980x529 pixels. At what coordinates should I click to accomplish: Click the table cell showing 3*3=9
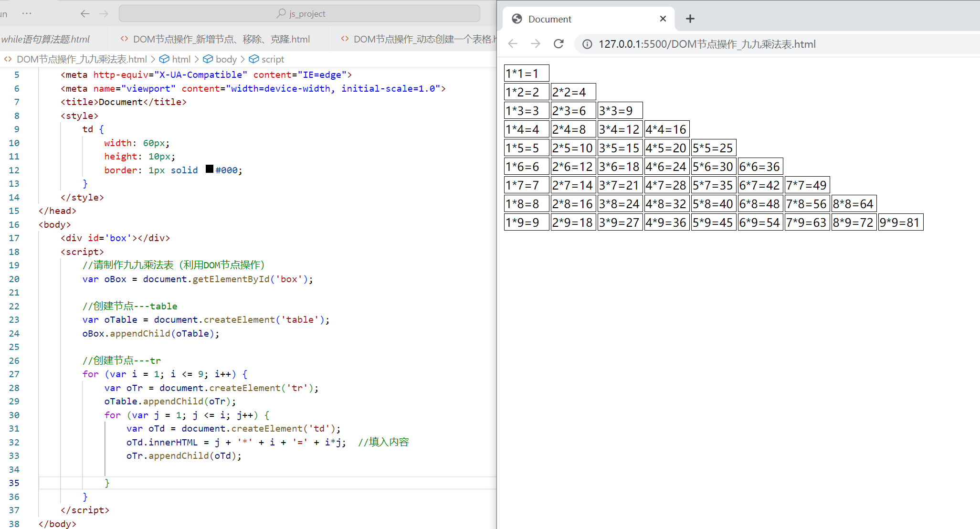point(620,110)
